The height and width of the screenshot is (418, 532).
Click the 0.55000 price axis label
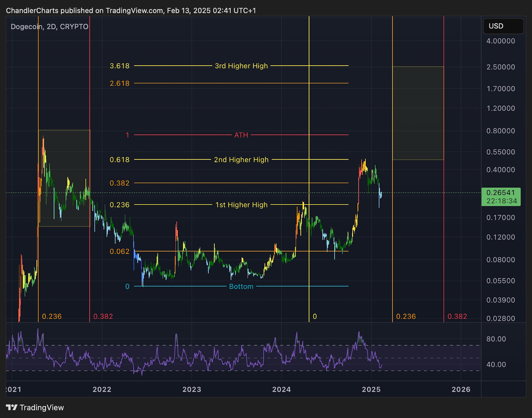(501, 152)
